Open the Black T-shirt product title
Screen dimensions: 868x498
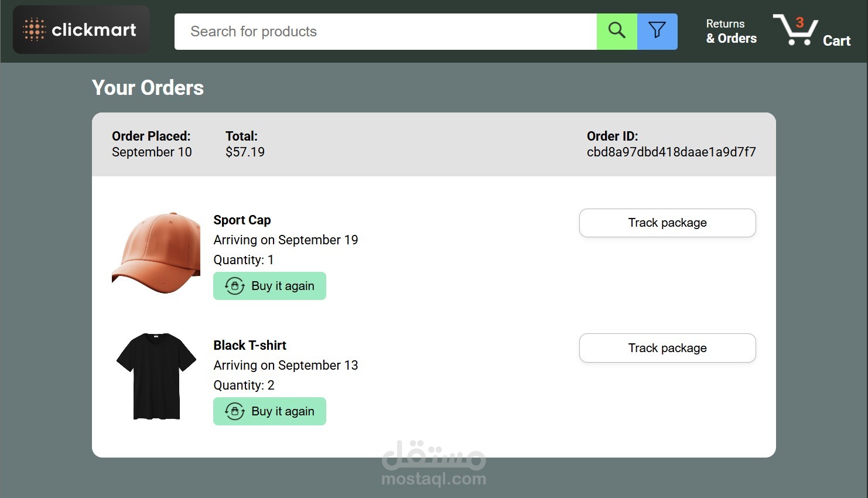(250, 346)
